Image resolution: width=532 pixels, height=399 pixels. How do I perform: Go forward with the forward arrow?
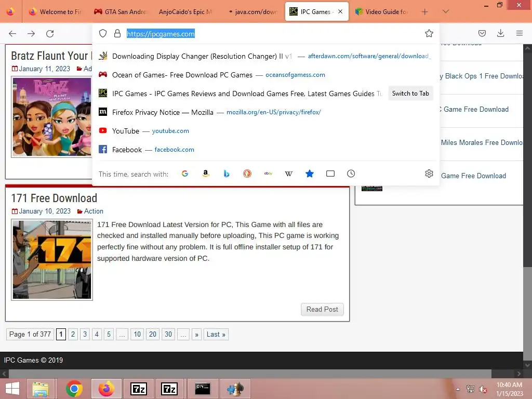[x=31, y=33]
